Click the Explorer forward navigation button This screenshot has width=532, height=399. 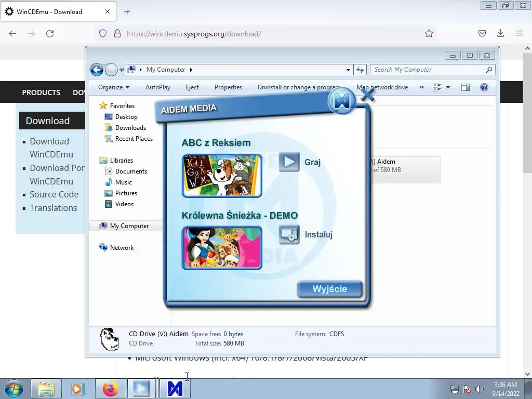tap(111, 70)
